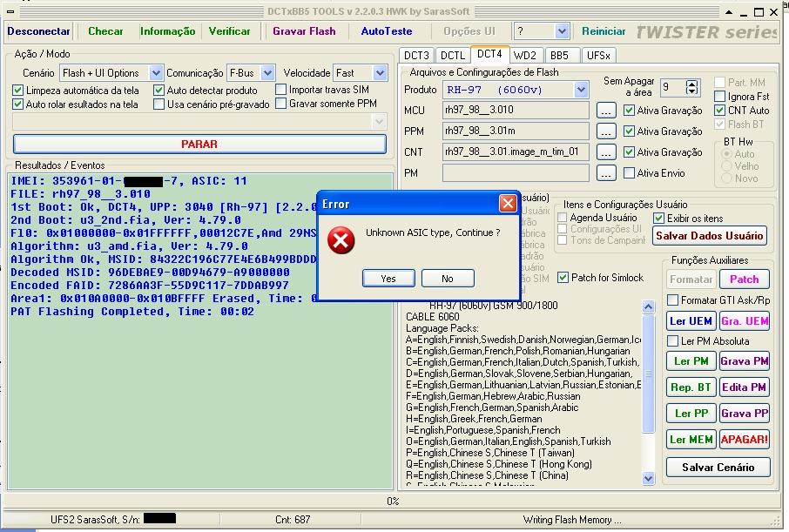Browse for CNT file with ... button
The width and height of the screenshot is (789, 532).
[x=606, y=152]
